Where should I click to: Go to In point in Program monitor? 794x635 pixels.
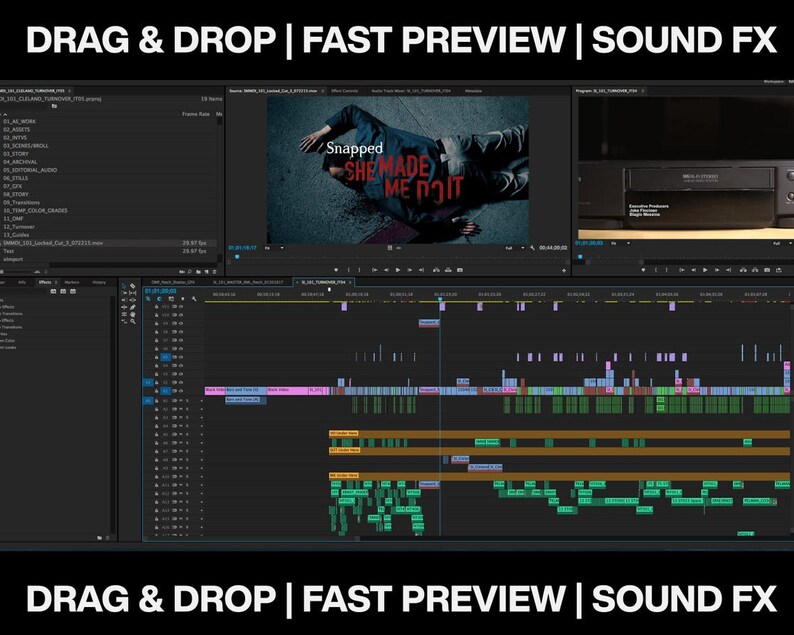pos(682,270)
